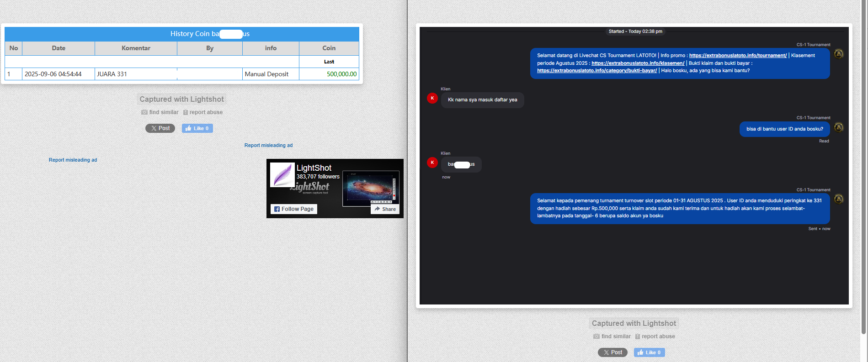
Task: Click 'Coin' column header
Action: pos(329,48)
